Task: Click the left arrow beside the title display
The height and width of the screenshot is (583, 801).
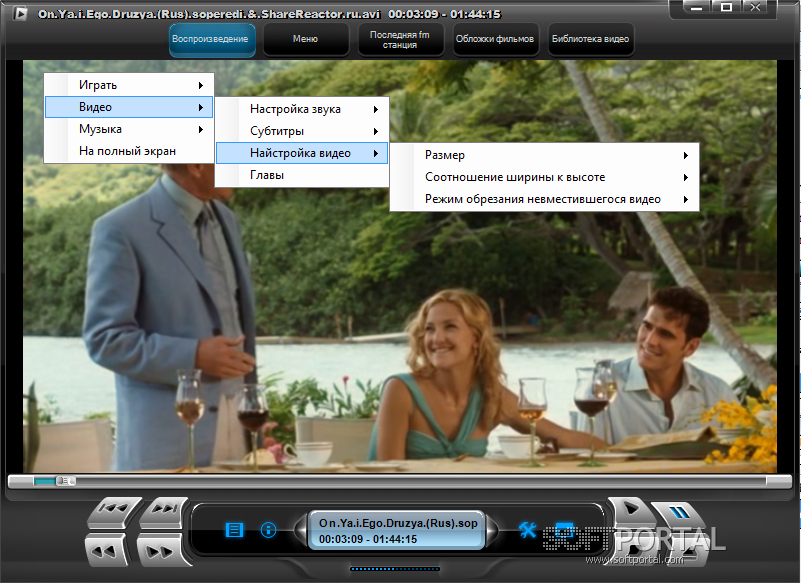Action: tap(300, 530)
